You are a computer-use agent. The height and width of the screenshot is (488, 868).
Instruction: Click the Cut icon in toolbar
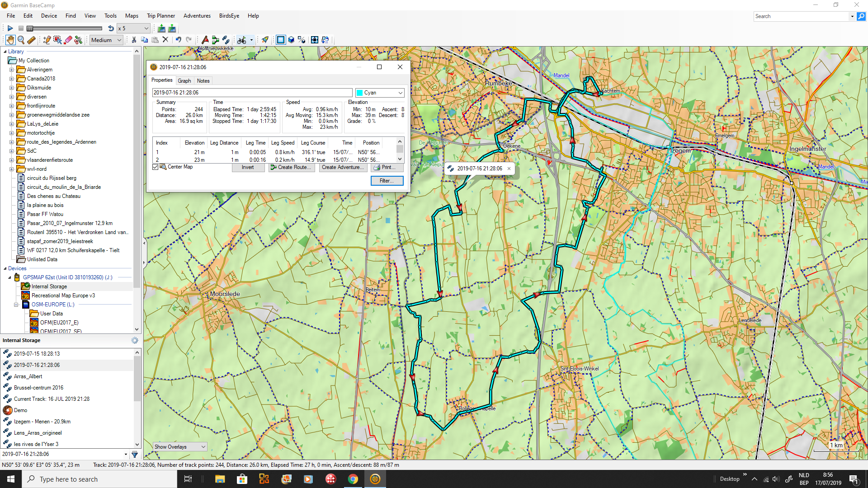(134, 40)
